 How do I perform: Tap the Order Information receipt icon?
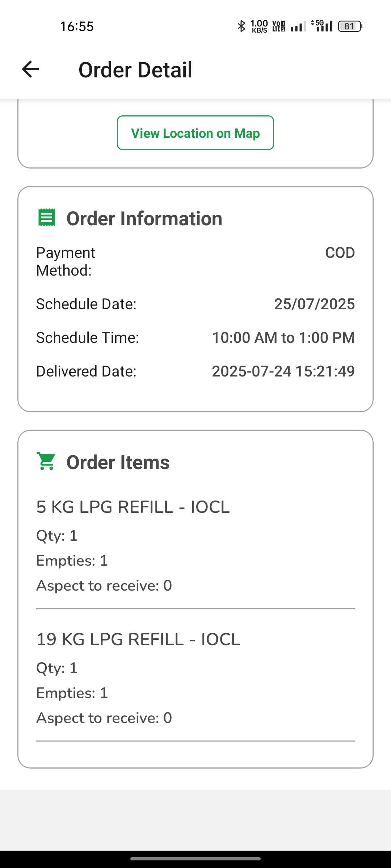(47, 218)
